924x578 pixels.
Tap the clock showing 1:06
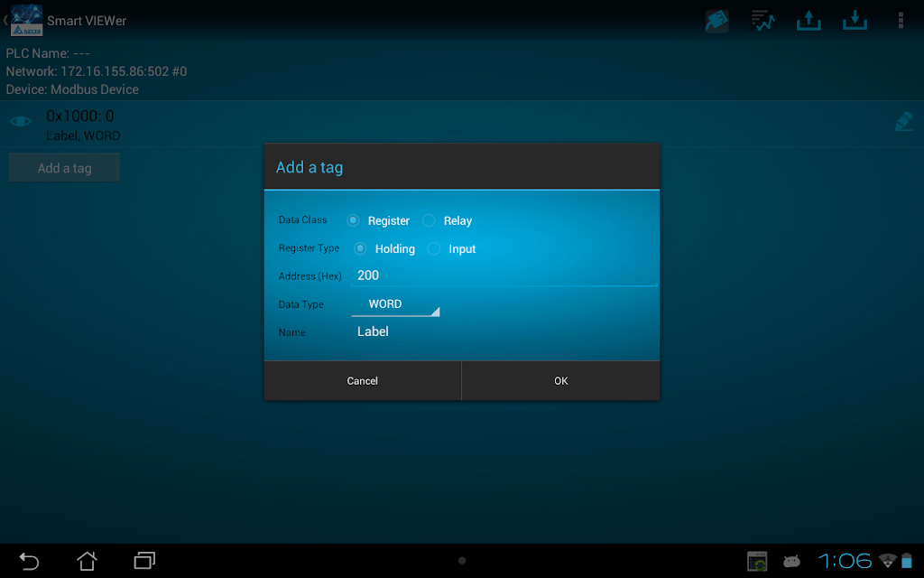click(x=845, y=561)
